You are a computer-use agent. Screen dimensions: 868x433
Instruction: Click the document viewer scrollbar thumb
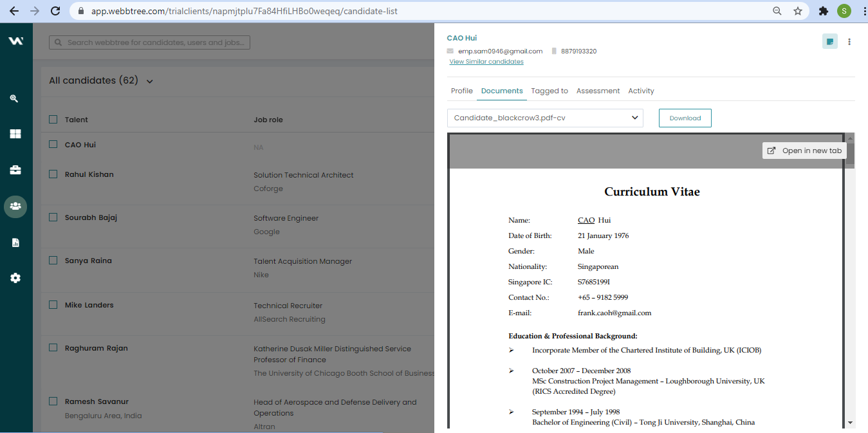tap(851, 154)
